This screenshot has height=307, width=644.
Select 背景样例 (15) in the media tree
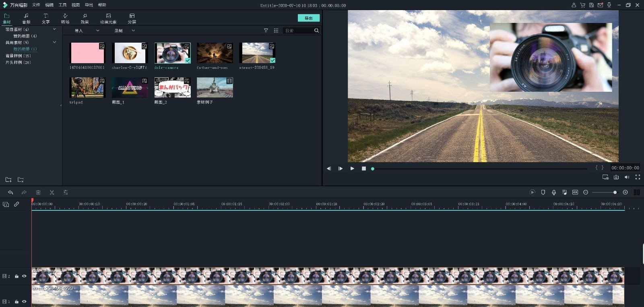click(x=18, y=56)
